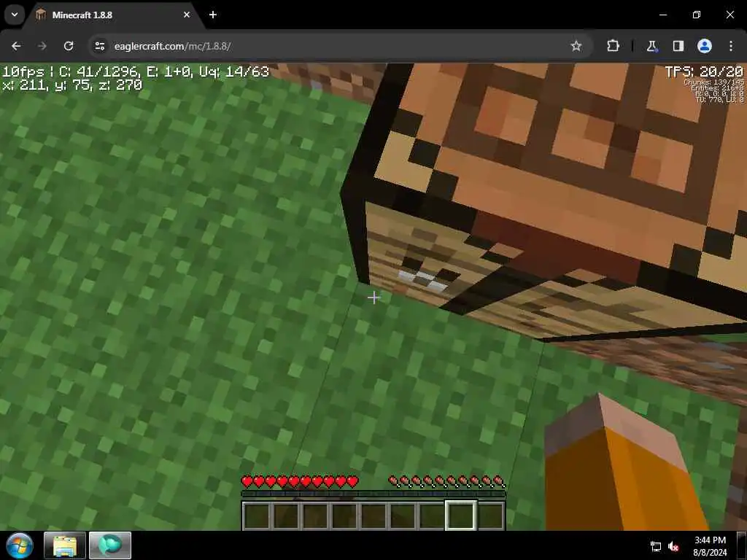
Task: Click the 10fps debug text
Action: [x=23, y=72]
